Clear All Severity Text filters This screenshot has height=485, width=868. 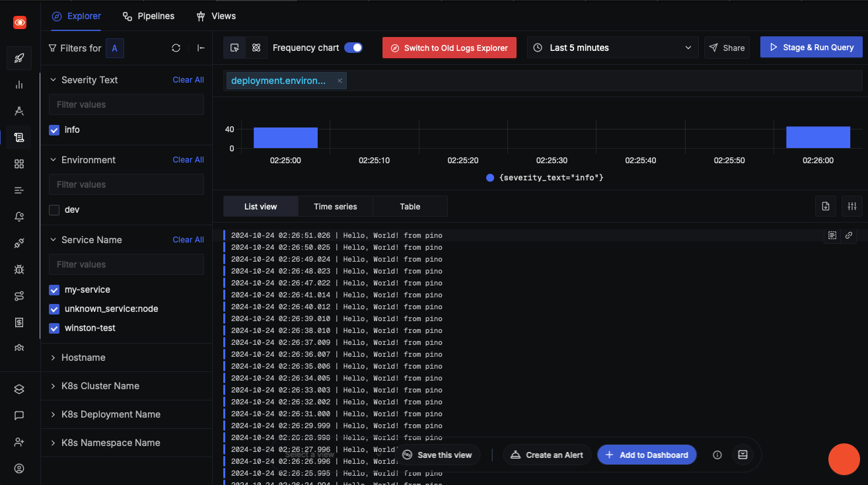tap(188, 80)
